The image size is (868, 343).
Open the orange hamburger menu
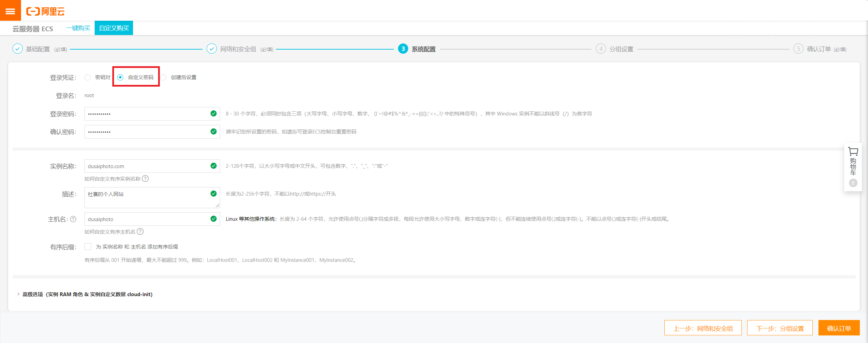click(x=10, y=11)
